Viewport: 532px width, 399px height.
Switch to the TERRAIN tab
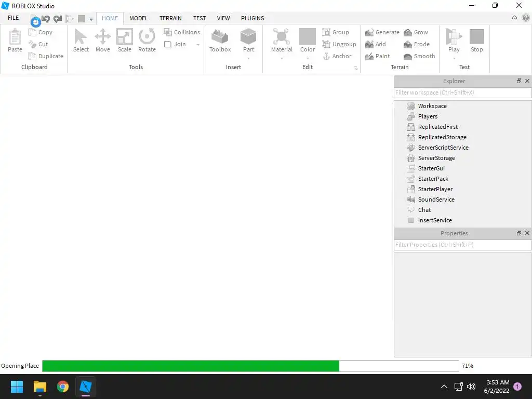170,18
